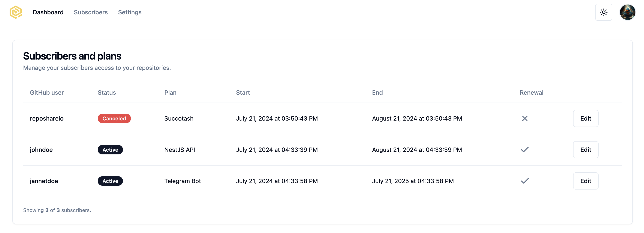This screenshot has height=233, width=644.
Task: Click the Active badge for johndoe
Action: point(110,150)
